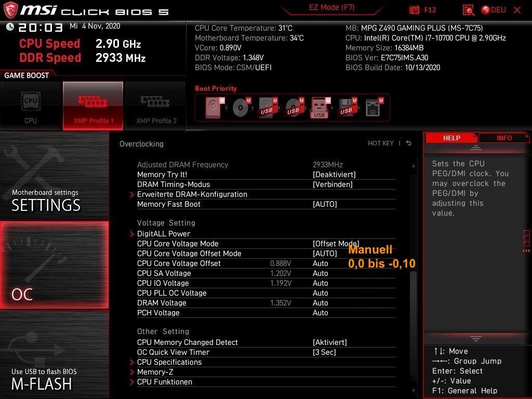Switch to the HELP tab
The image size is (532, 399).
click(x=451, y=138)
